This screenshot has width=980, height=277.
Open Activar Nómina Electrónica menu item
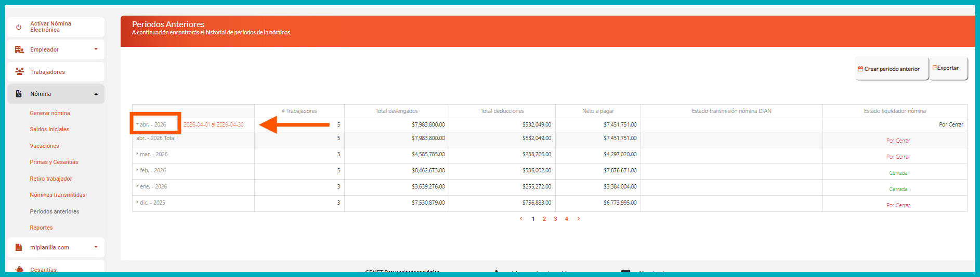(x=56, y=27)
